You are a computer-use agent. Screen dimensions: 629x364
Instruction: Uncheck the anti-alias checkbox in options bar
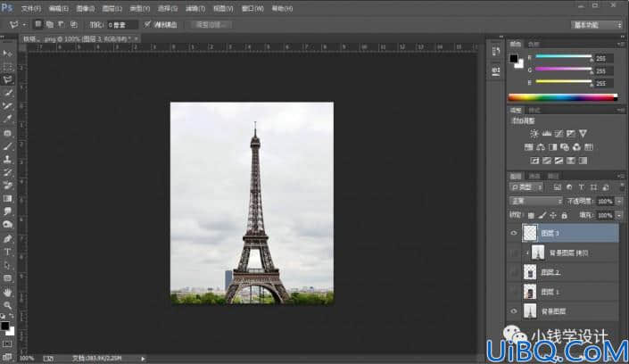pyautogui.click(x=147, y=24)
